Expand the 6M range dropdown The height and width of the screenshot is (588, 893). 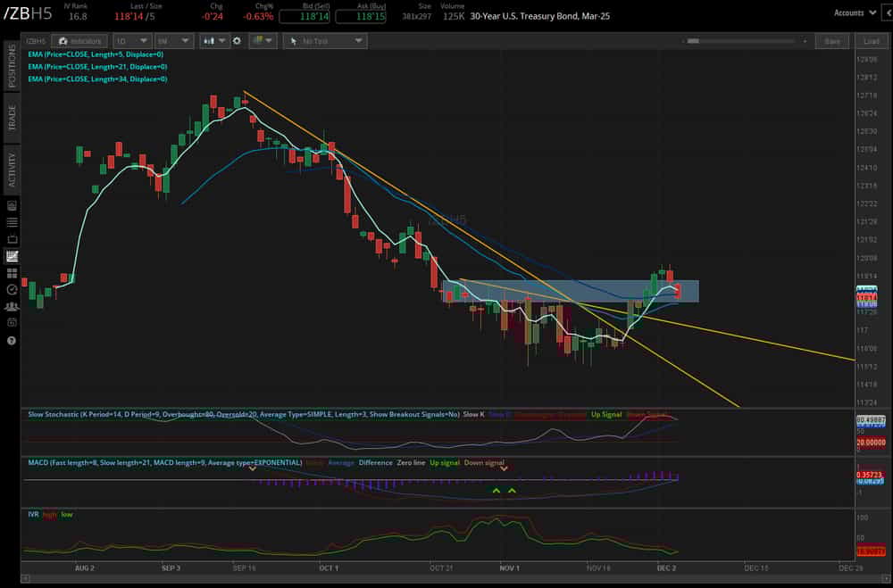(x=172, y=41)
